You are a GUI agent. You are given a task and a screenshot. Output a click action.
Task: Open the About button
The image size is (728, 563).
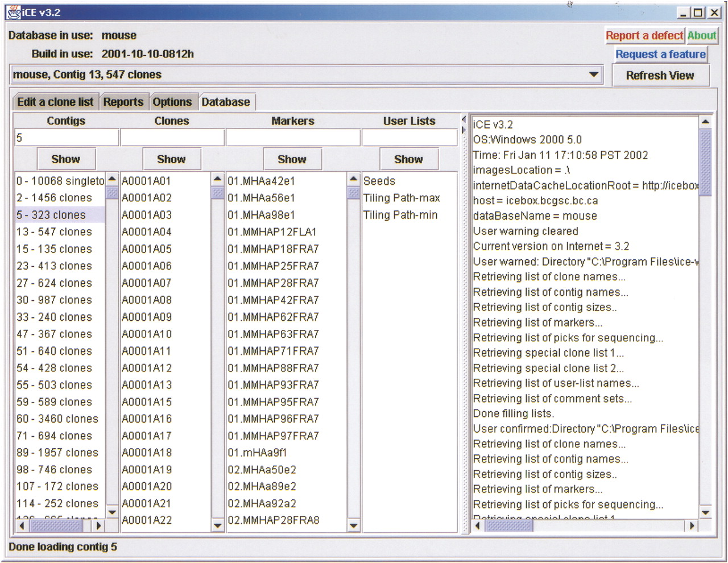tap(701, 36)
